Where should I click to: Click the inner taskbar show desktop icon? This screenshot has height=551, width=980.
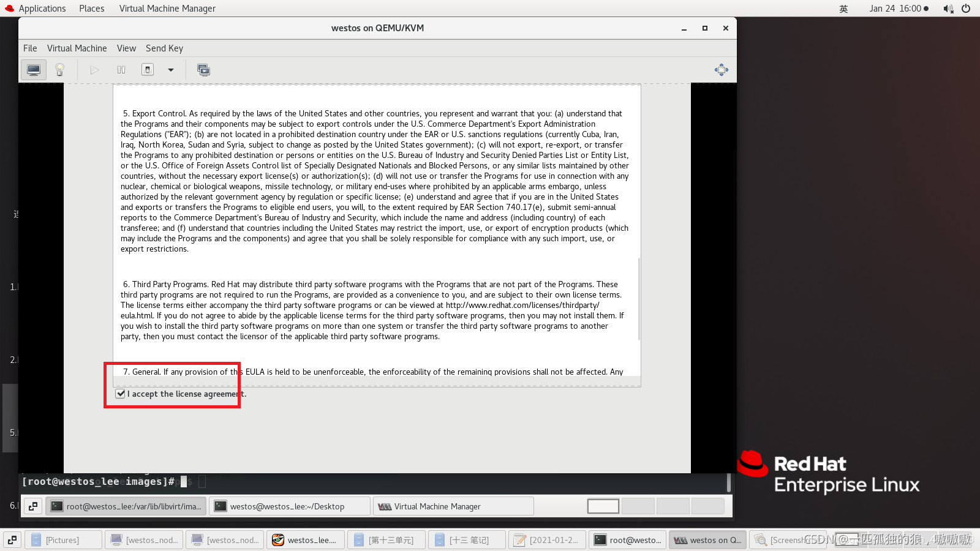[33, 506]
